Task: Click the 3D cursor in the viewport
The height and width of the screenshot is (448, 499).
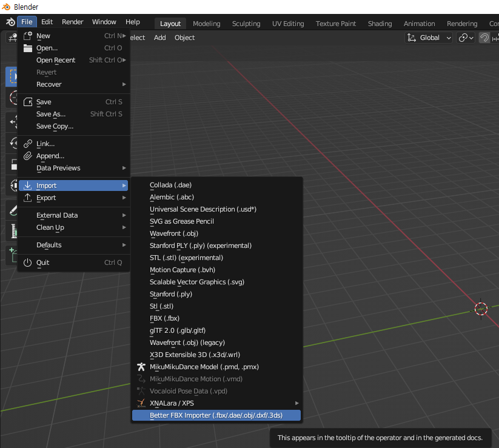Action: (x=481, y=309)
